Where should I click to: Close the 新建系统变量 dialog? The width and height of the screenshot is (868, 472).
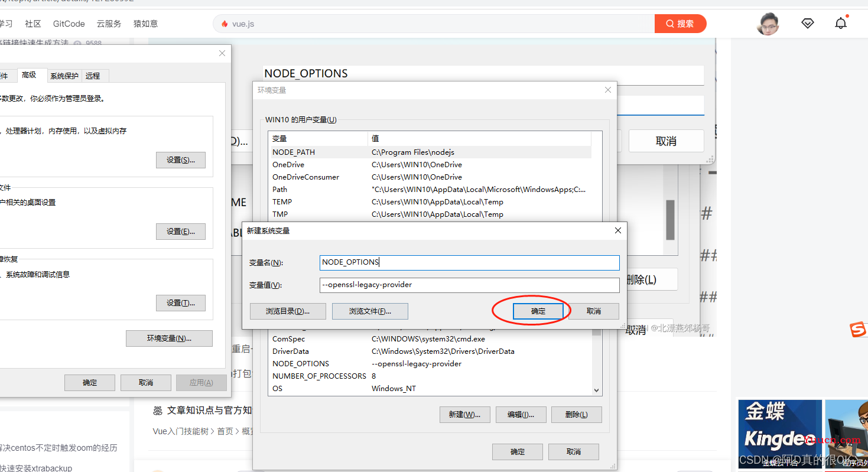pos(618,230)
